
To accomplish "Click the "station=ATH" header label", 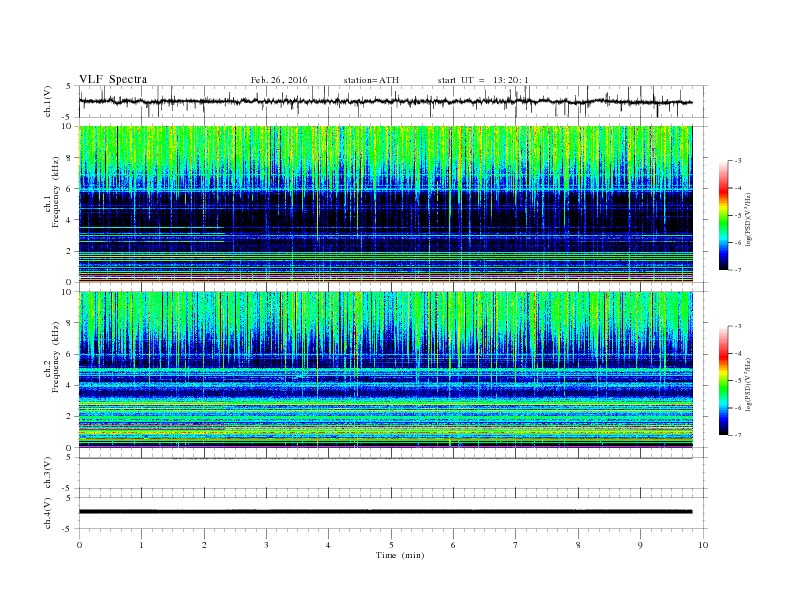I will pyautogui.click(x=371, y=80).
